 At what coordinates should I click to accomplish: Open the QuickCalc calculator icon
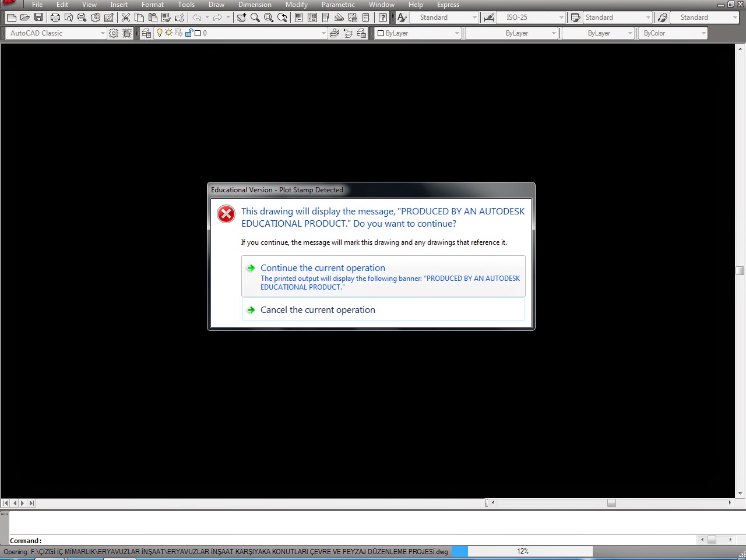pyautogui.click(x=366, y=17)
